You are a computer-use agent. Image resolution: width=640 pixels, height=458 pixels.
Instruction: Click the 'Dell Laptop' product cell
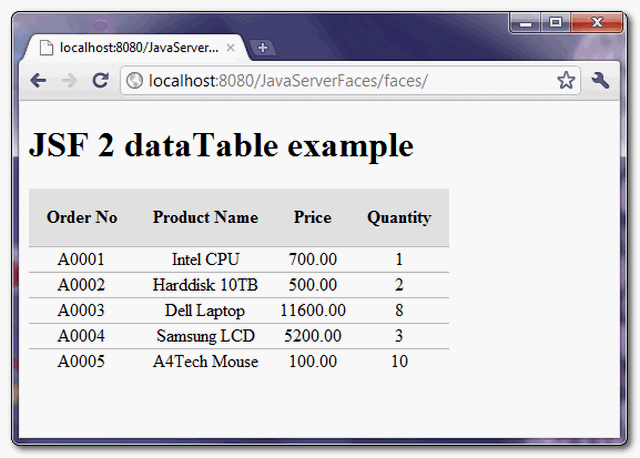(x=205, y=311)
